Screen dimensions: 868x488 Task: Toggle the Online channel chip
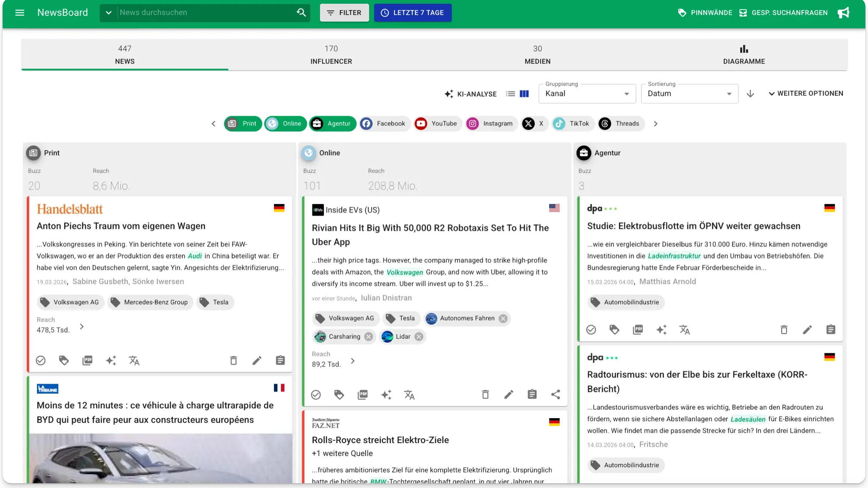pyautogui.click(x=286, y=124)
